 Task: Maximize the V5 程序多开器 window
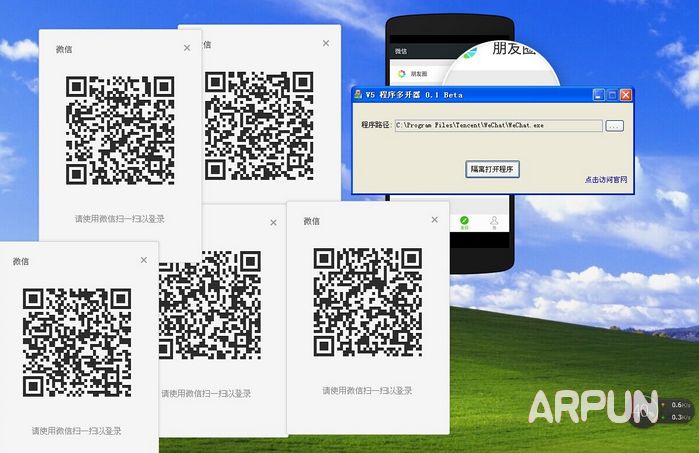pos(613,95)
